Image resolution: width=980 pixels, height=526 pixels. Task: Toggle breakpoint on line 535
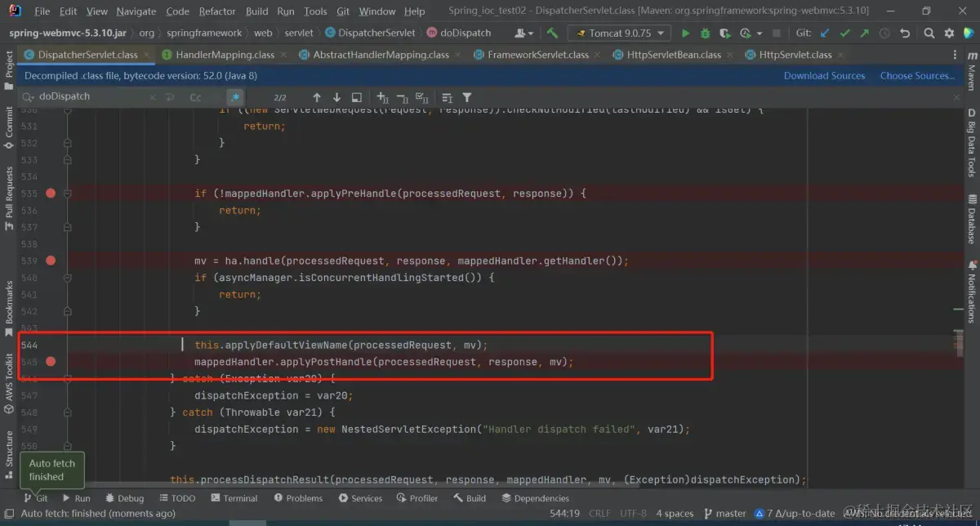pyautogui.click(x=51, y=194)
